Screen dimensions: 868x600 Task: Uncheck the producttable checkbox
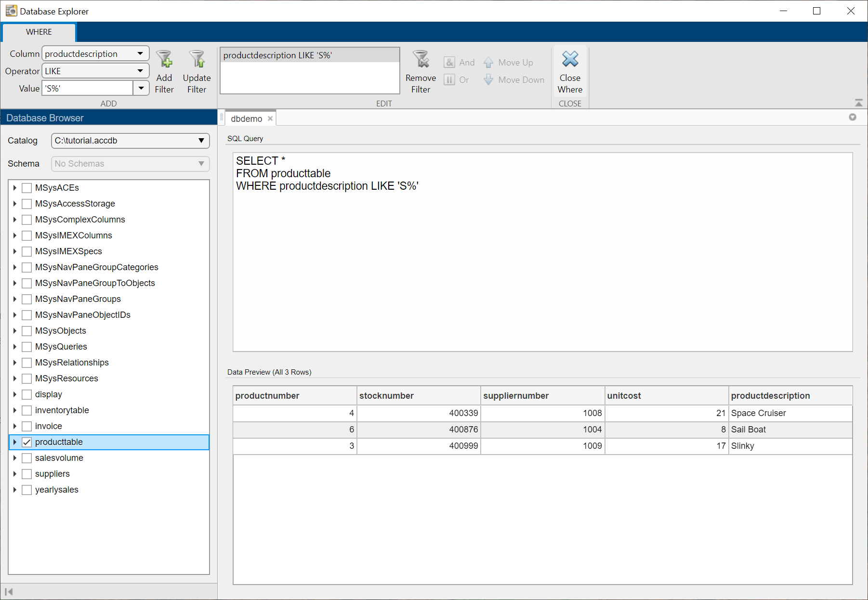27,442
